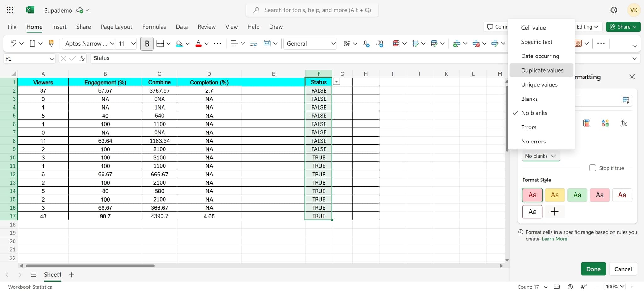Switch to the Formulas tab

(x=154, y=27)
